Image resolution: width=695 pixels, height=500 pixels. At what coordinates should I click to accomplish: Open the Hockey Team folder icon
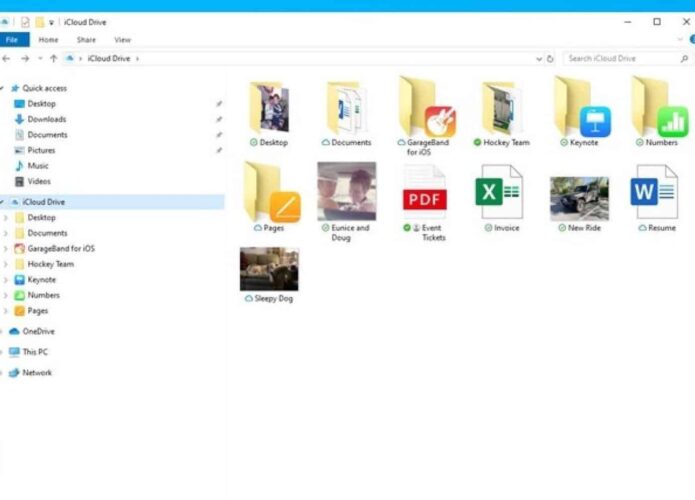501,109
